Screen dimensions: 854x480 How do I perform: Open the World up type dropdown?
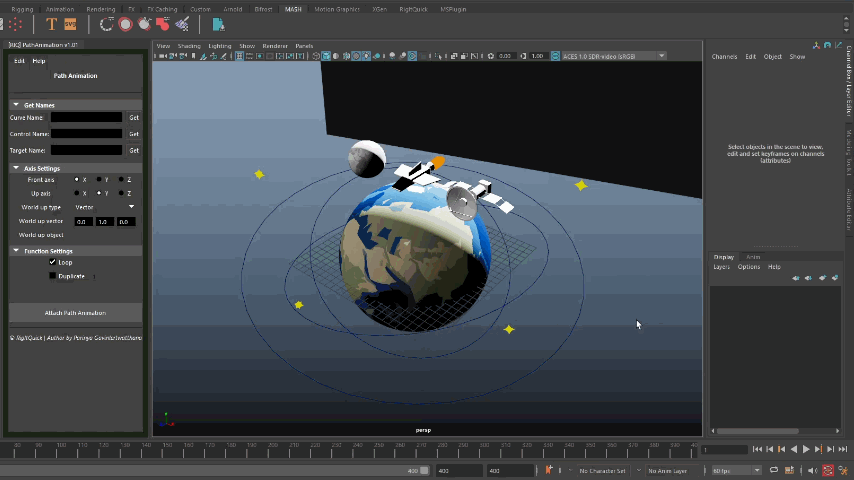pos(105,207)
